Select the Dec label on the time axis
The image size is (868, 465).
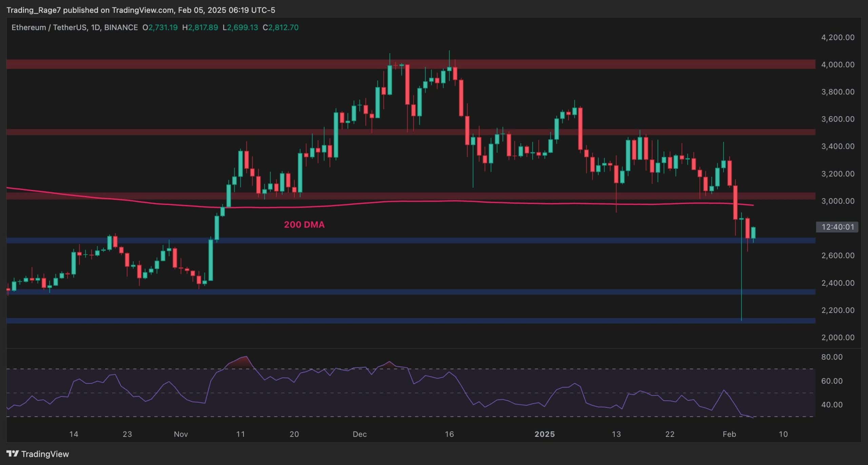(x=360, y=434)
